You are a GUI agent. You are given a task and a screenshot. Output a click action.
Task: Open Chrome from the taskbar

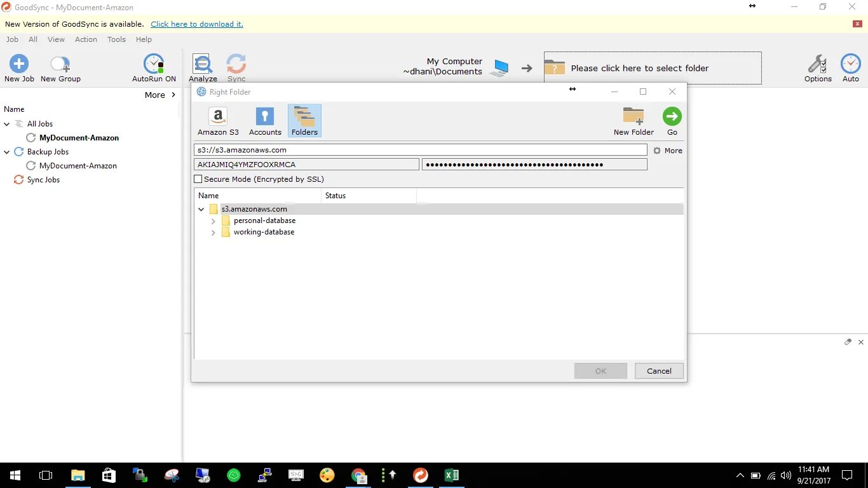359,475
